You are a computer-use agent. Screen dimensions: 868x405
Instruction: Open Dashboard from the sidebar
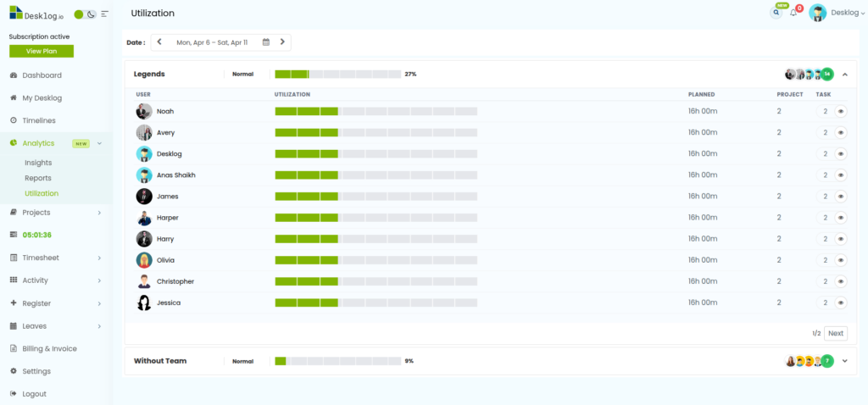[42, 75]
